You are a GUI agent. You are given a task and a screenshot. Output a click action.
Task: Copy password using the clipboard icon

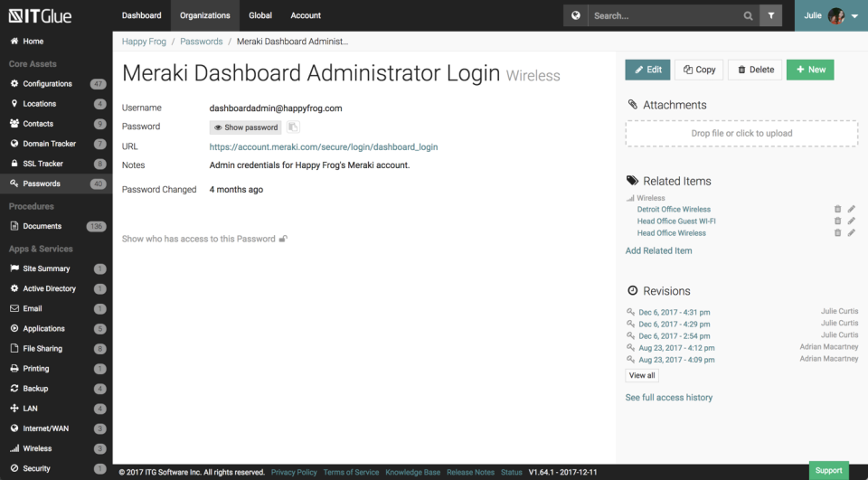click(293, 127)
